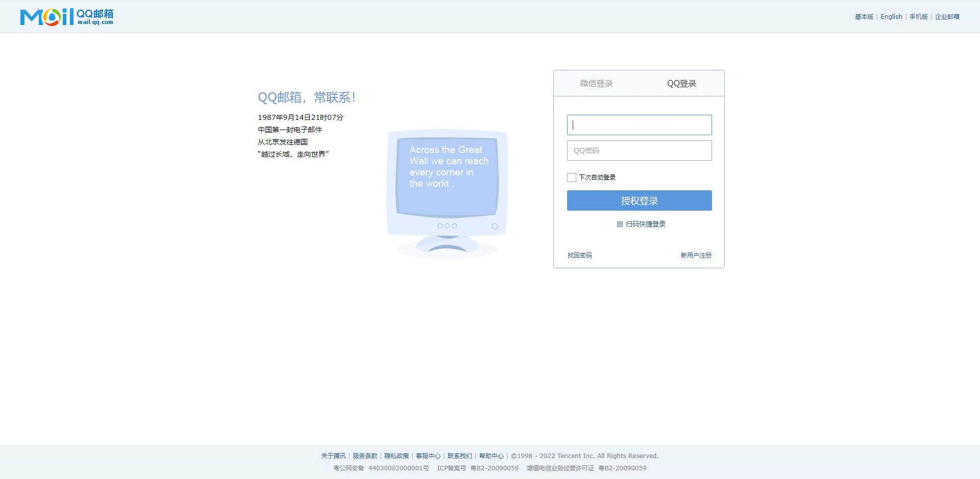This screenshot has width=980, height=479.
Task: Click the ICP备案号 粤B2-20090059 text
Action: point(478,468)
